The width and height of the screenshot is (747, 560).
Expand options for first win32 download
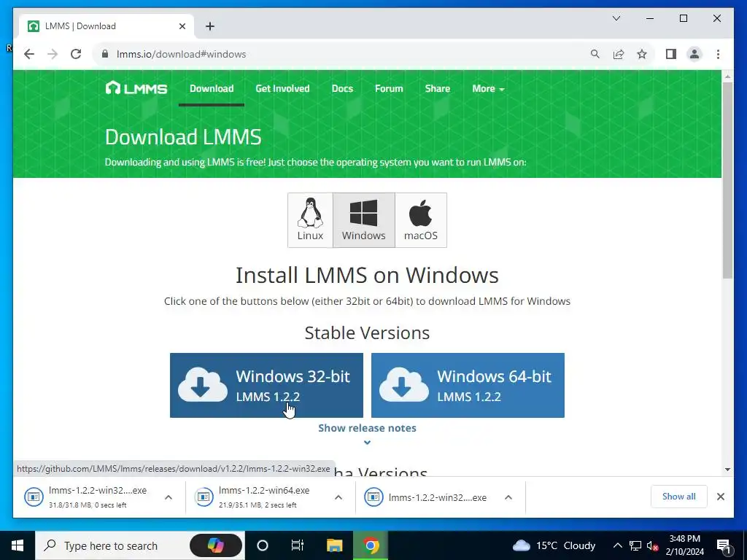[x=169, y=497]
